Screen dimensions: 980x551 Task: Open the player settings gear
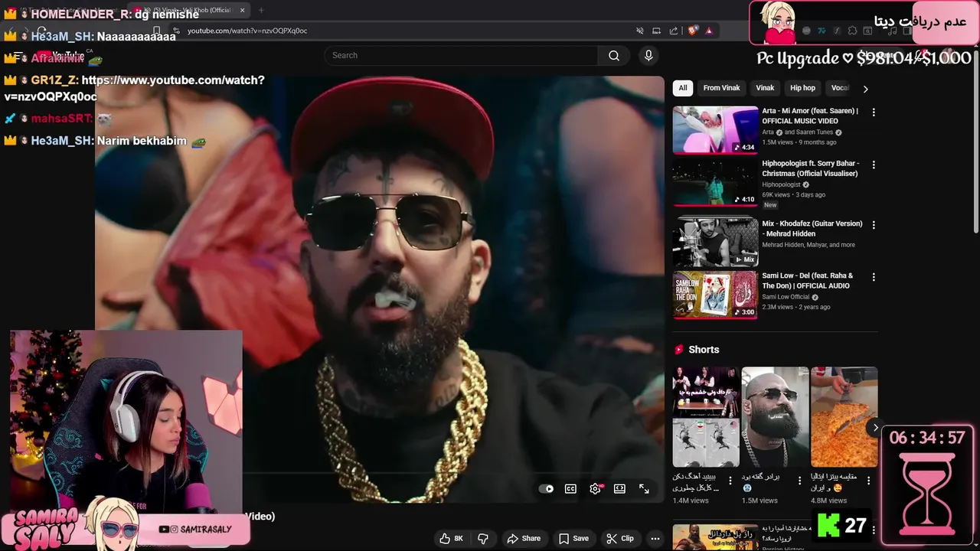[595, 489]
